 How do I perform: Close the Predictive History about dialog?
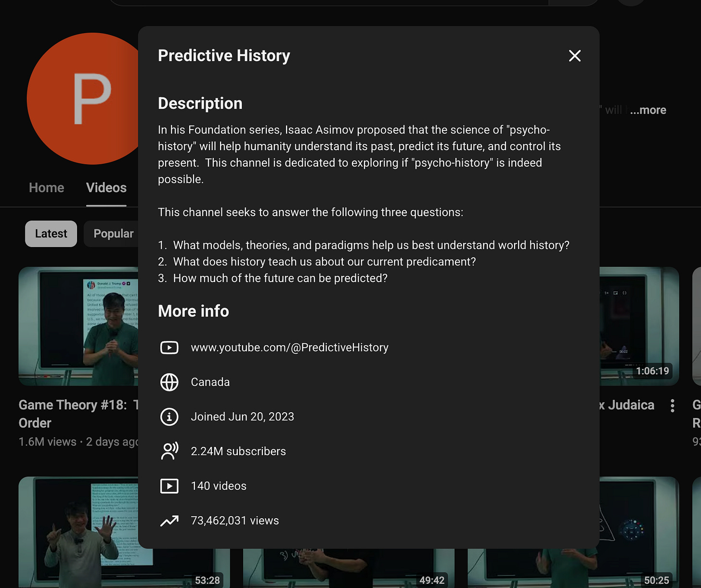tap(574, 56)
